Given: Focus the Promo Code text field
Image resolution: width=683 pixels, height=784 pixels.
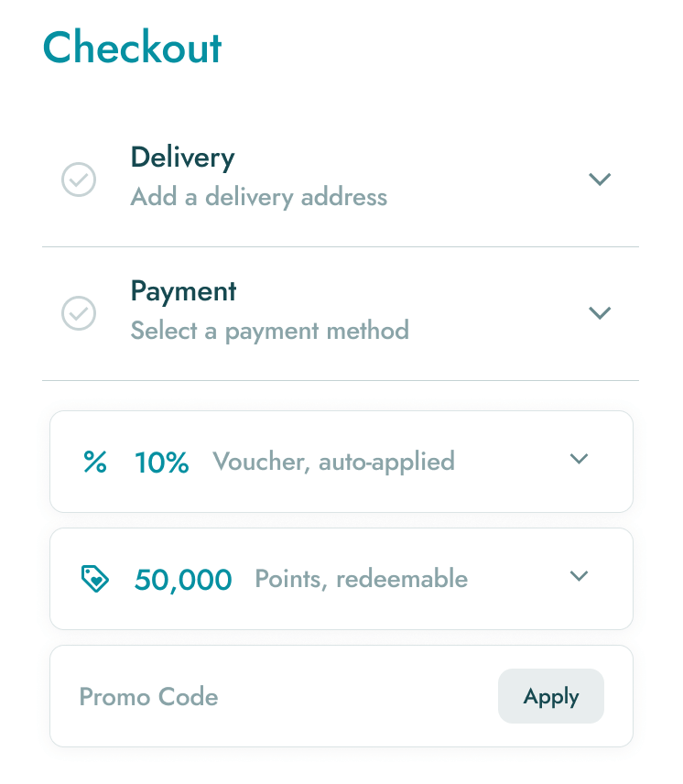Looking at the screenshot, I should [275, 697].
